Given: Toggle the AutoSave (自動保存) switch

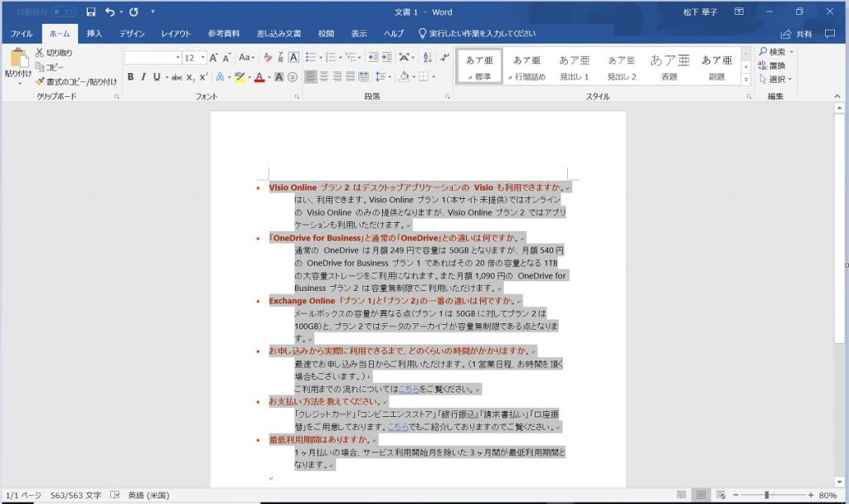Looking at the screenshot, I should pyautogui.click(x=64, y=12).
